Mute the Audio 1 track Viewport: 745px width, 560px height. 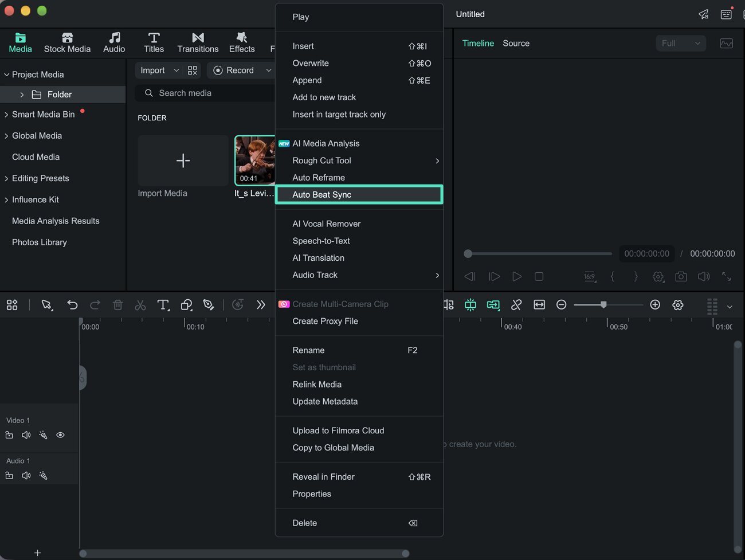coord(26,476)
